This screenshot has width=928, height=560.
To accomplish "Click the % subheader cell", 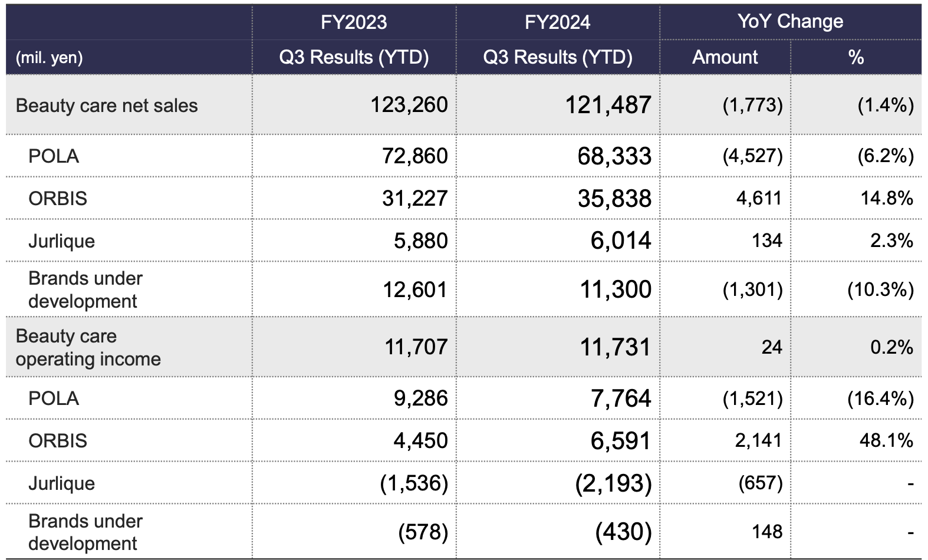I will point(855,57).
